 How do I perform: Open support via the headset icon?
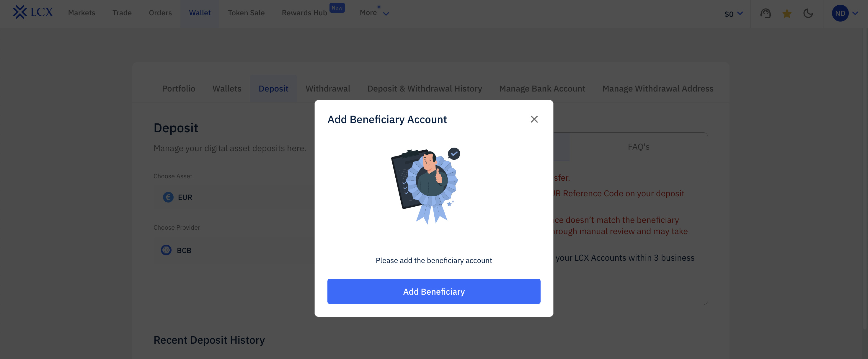[x=766, y=14]
